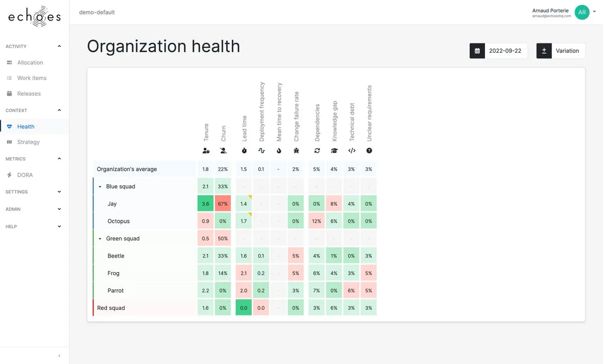Click the Tenure column person icon
Image resolution: width=603 pixels, height=364 pixels.
(x=206, y=151)
